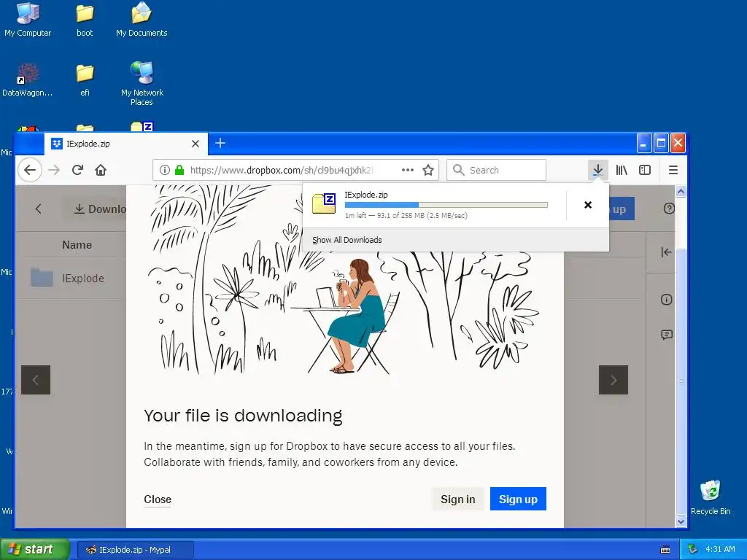Go back with the browser back arrow
The width and height of the screenshot is (747, 560).
click(x=30, y=170)
